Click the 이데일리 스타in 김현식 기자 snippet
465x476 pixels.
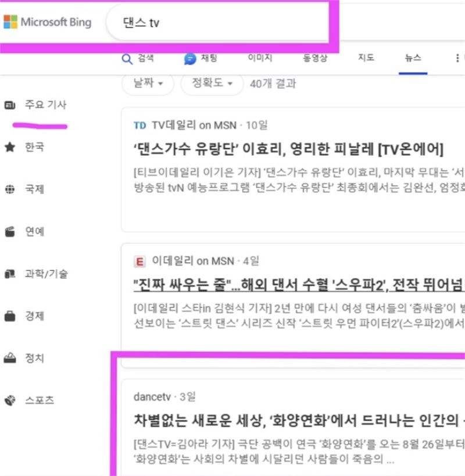(299, 316)
